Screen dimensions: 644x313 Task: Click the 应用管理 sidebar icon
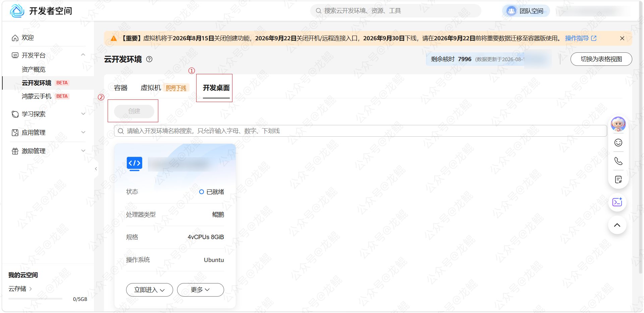pyautogui.click(x=15, y=133)
